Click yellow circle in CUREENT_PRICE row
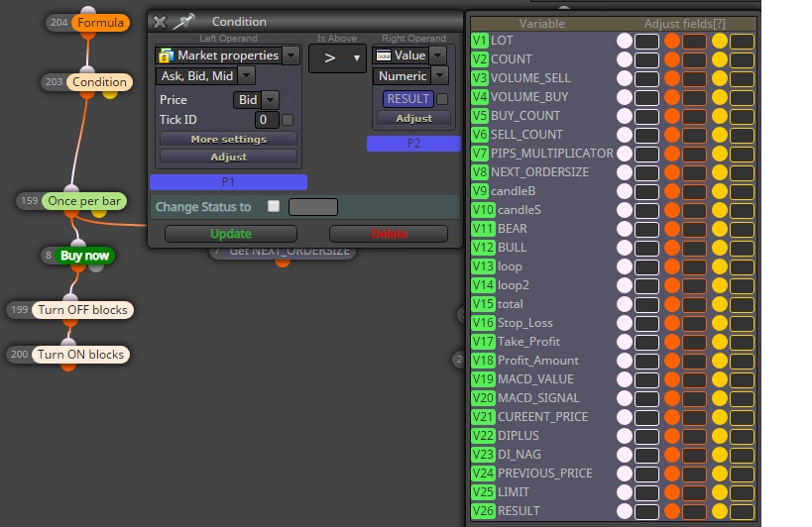Screen dimensions: 812x527 click(x=720, y=417)
